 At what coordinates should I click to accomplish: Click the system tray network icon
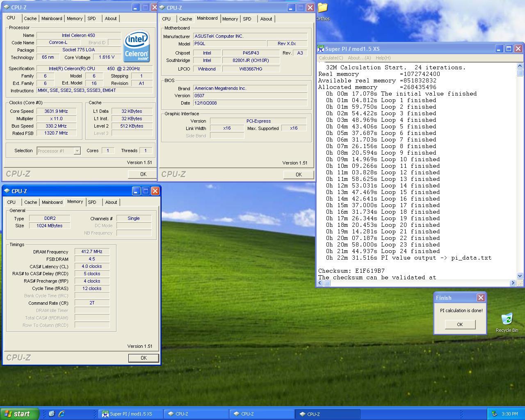pos(494,414)
